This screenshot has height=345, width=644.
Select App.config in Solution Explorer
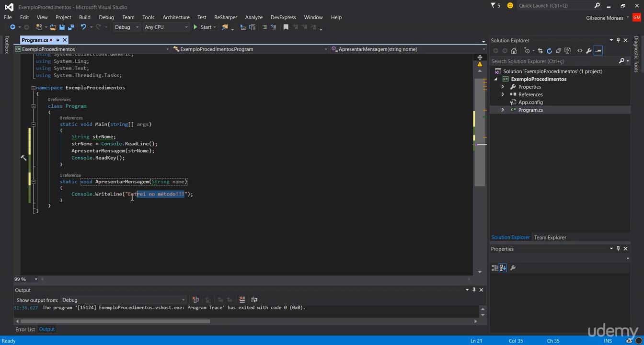point(530,102)
